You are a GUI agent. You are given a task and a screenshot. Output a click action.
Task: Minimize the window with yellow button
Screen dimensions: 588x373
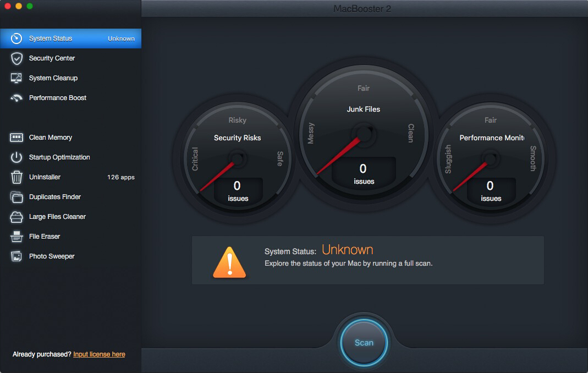pos(19,6)
